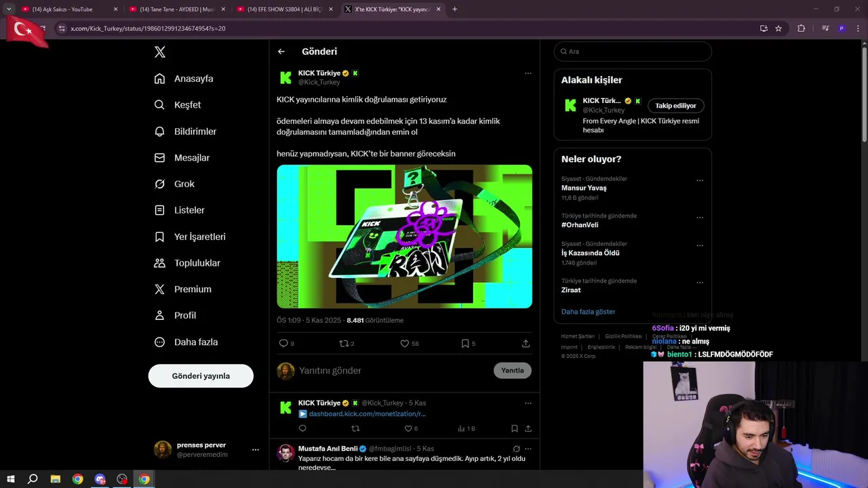This screenshot has width=868, height=488.
Task: Repost KICK's dashboard reply
Action: (x=355, y=428)
